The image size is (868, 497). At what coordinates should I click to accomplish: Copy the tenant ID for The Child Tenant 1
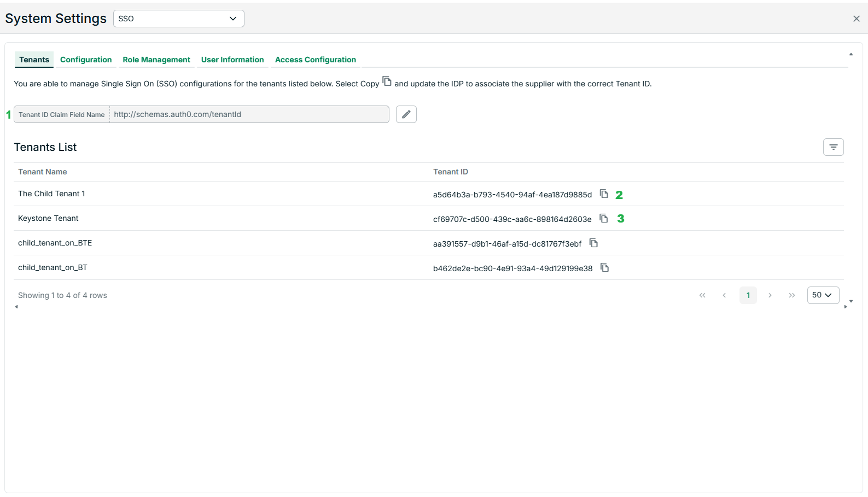[x=604, y=194]
